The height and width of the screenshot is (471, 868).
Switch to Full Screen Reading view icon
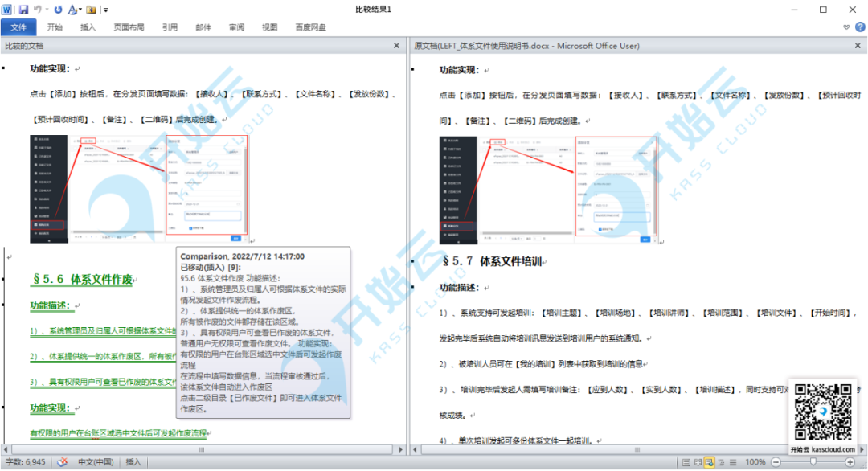click(x=697, y=462)
